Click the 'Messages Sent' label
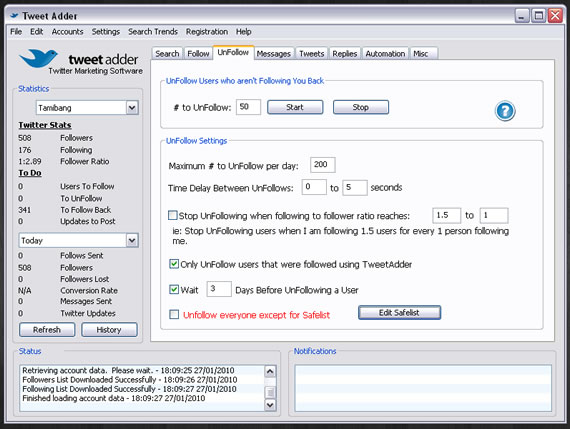This screenshot has width=570, height=429. (x=86, y=301)
